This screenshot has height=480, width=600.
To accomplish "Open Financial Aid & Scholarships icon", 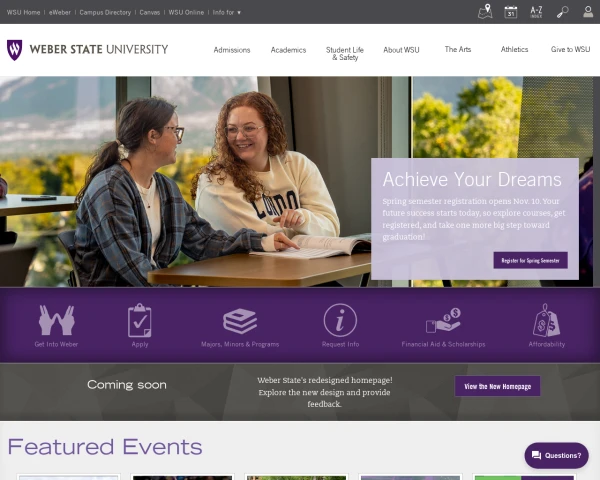I will tap(443, 320).
